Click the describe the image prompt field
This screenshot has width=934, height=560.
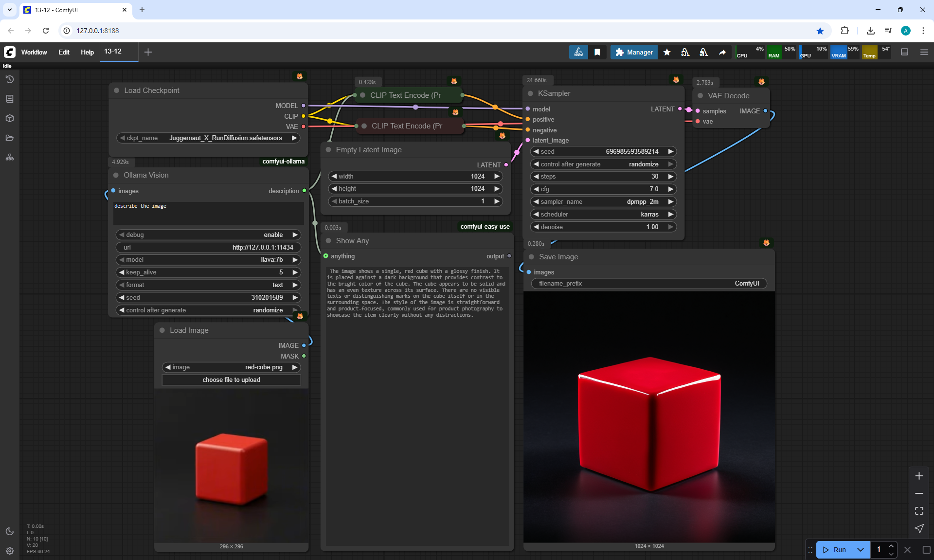[208, 213]
